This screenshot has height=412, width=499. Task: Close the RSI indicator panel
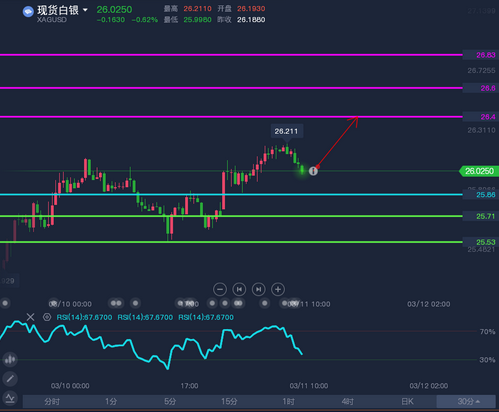point(30,317)
